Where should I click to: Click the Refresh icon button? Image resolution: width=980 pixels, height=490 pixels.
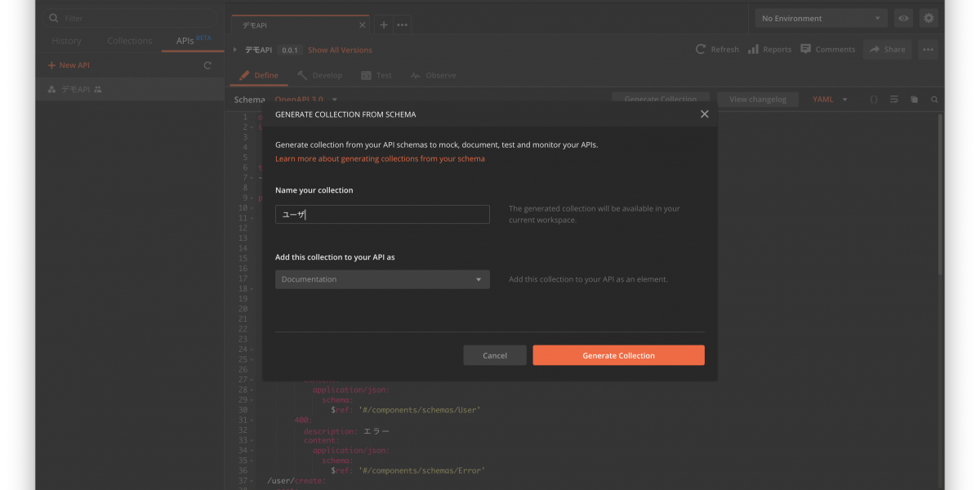pos(701,50)
